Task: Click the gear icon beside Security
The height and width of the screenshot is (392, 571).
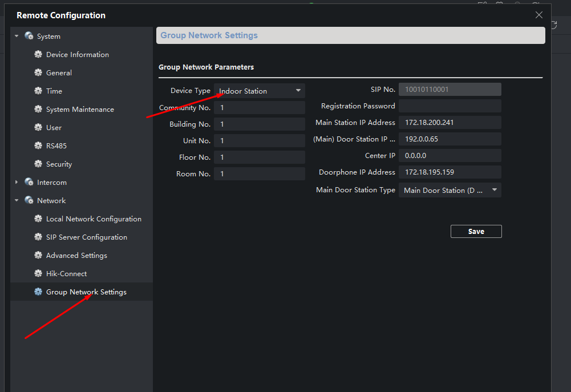Action: coord(38,164)
